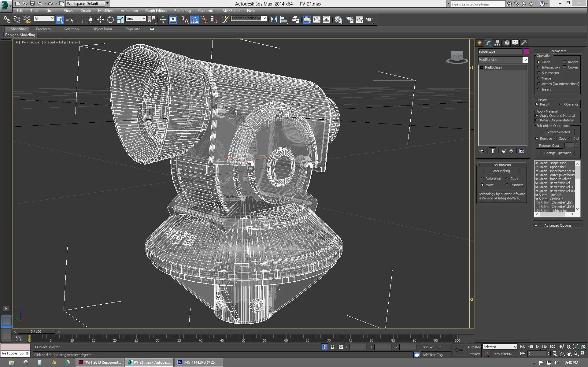Open the Curve Editor toolbar icon

pos(317,20)
